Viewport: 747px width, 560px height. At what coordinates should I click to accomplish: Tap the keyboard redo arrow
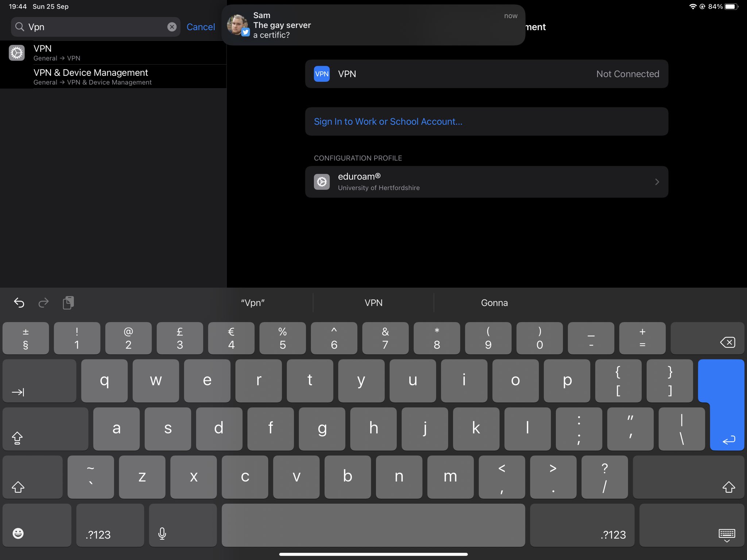(x=43, y=303)
